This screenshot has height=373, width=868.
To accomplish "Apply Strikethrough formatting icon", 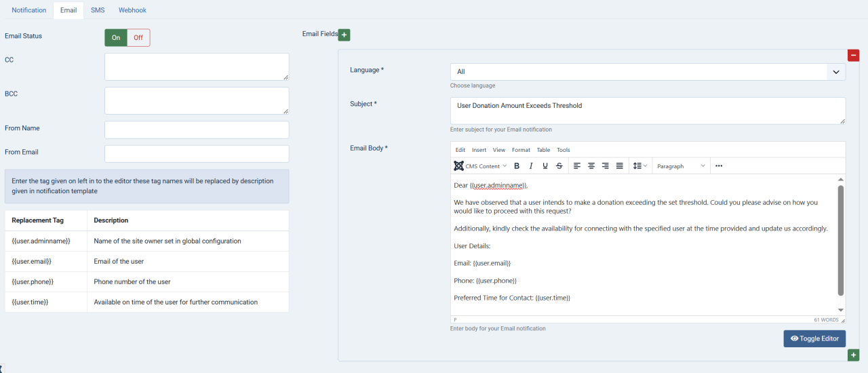I will click(x=559, y=166).
